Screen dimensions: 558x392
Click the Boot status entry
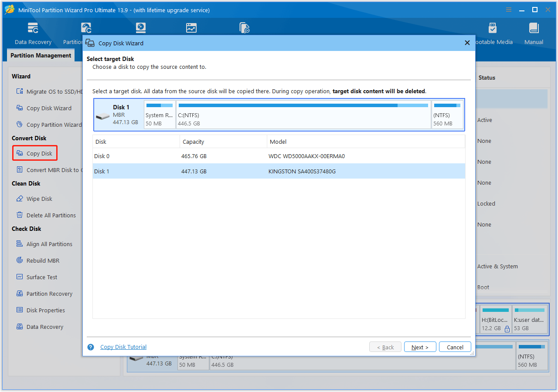[483, 287]
